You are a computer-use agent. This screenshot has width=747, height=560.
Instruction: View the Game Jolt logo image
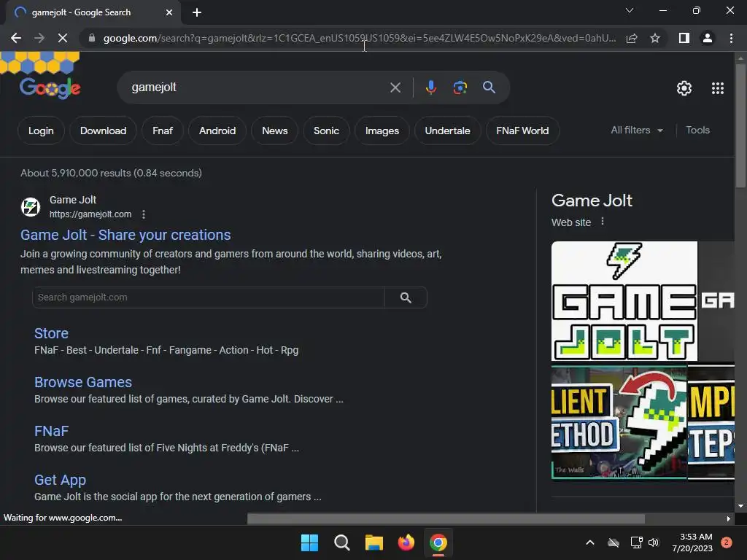click(x=624, y=301)
